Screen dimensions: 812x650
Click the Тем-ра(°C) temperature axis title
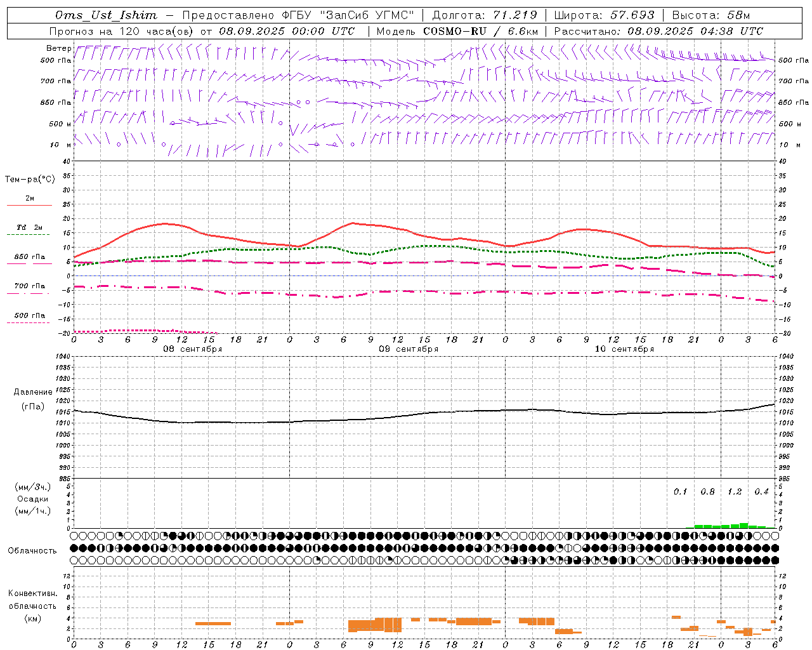(x=30, y=179)
